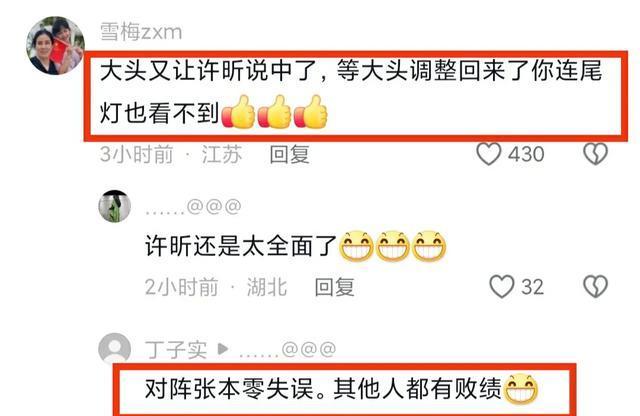Image resolution: width=640 pixels, height=416 pixels.
Task: Like the 许昕还是太全面了 reply
Action: [x=502, y=286]
